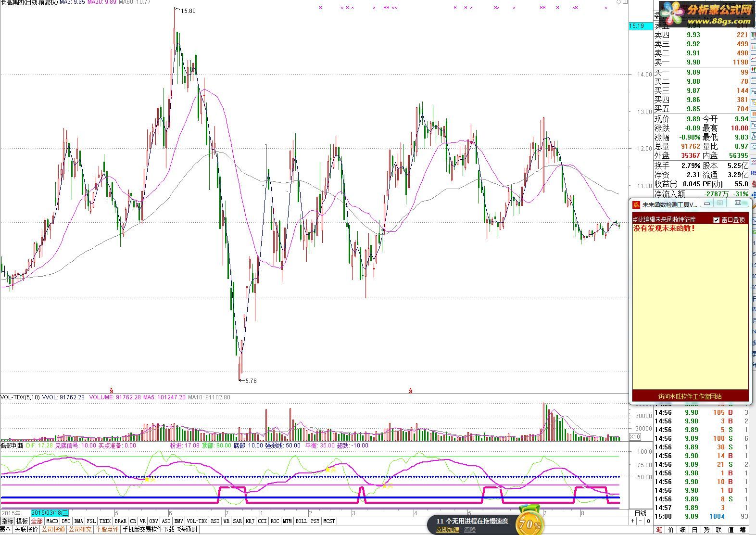
Task: Click the minus zoom button beside 日线
Action: tap(640, 521)
